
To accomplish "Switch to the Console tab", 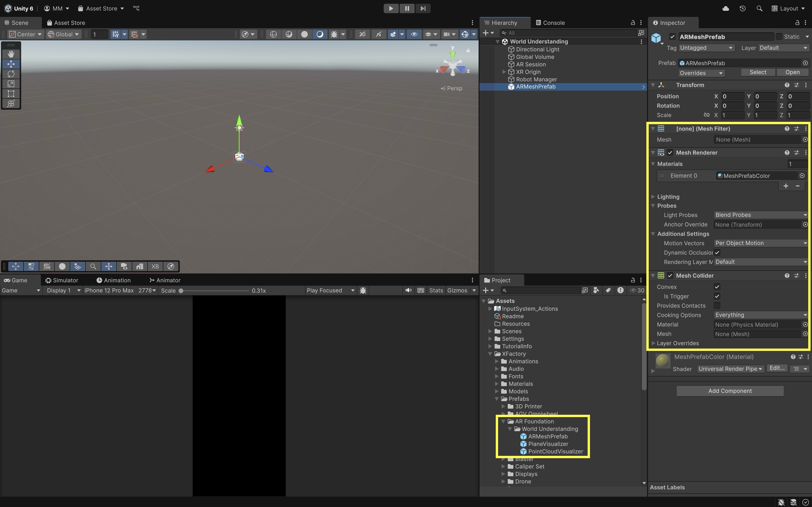I will coord(550,23).
